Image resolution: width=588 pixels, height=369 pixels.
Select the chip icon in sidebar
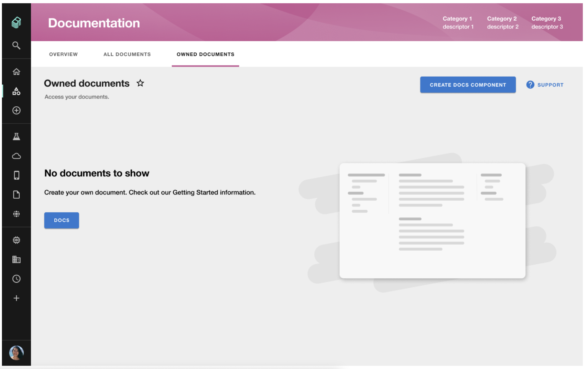pyautogui.click(x=16, y=240)
